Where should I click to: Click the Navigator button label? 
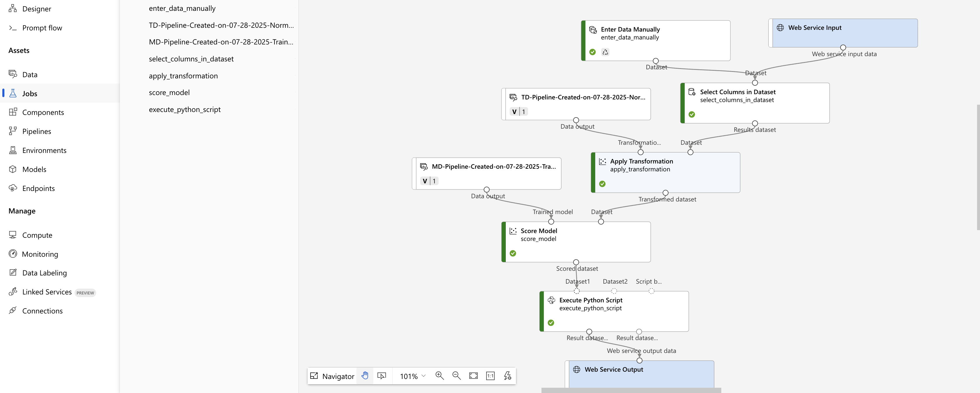[x=338, y=376]
